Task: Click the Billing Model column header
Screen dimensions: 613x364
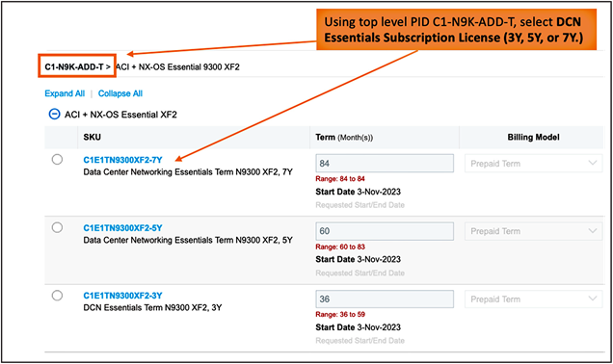Action: [x=533, y=137]
